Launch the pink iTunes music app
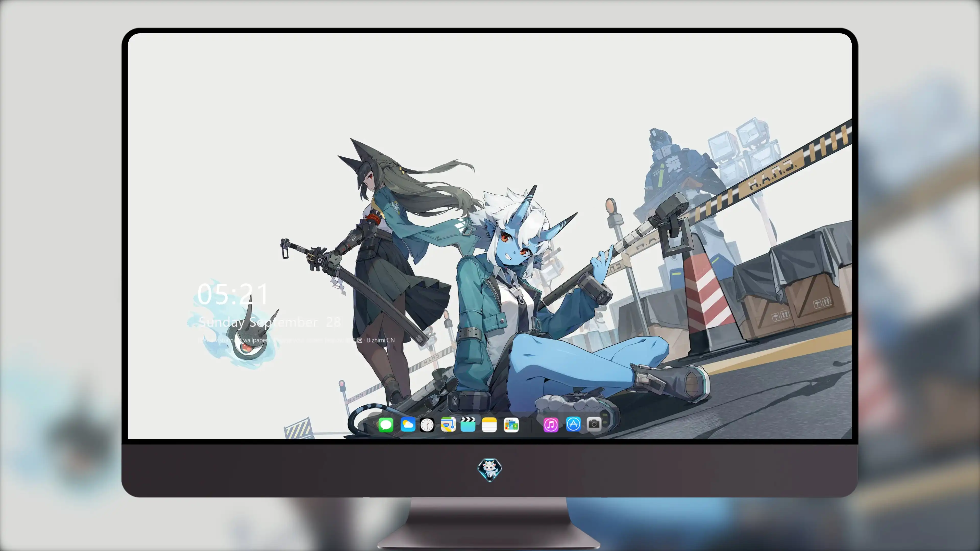The width and height of the screenshot is (980, 551). pyautogui.click(x=551, y=425)
